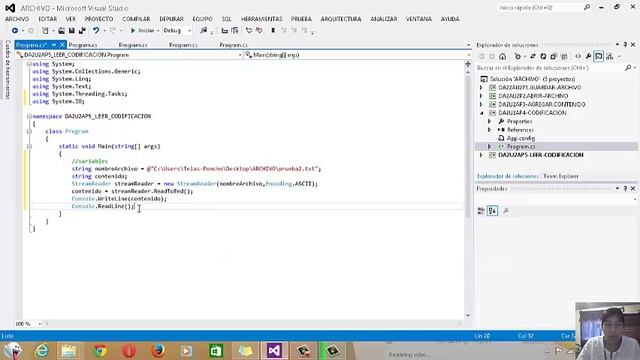Screen dimensions: 640x360
Task: Click the Undo toolbar icon
Action: [96, 31]
